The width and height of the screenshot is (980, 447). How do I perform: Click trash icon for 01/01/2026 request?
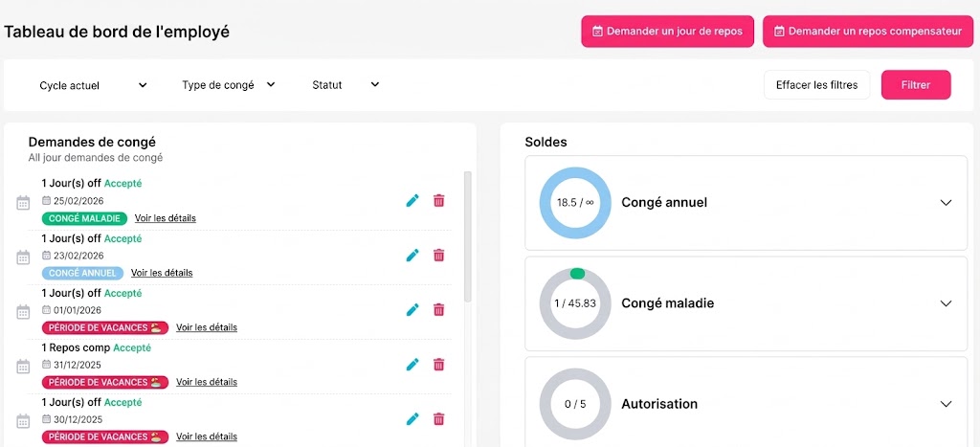(438, 309)
